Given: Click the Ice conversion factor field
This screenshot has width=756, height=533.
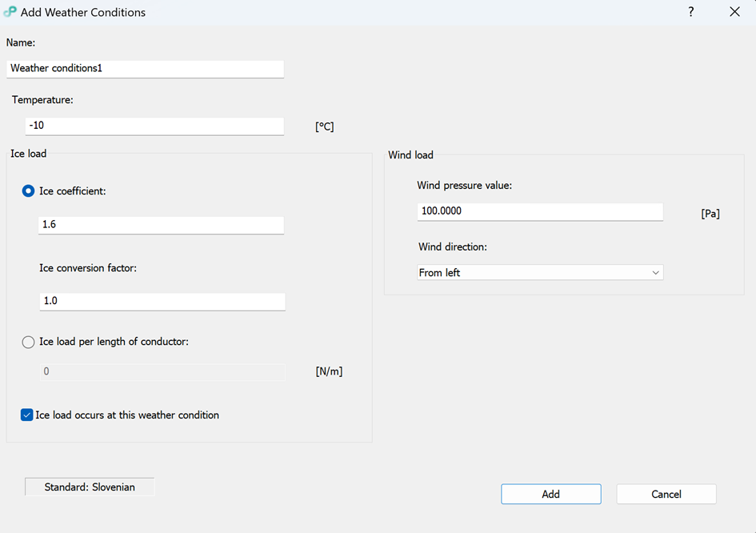Looking at the screenshot, I should click(162, 302).
